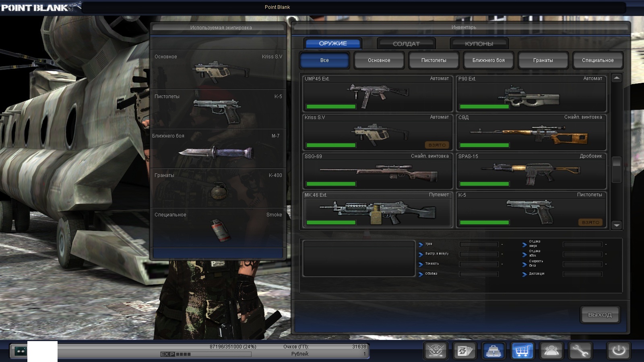This screenshot has height=362, width=644.
Task: Open the mission cards icon in bottom bar
Action: point(464,351)
